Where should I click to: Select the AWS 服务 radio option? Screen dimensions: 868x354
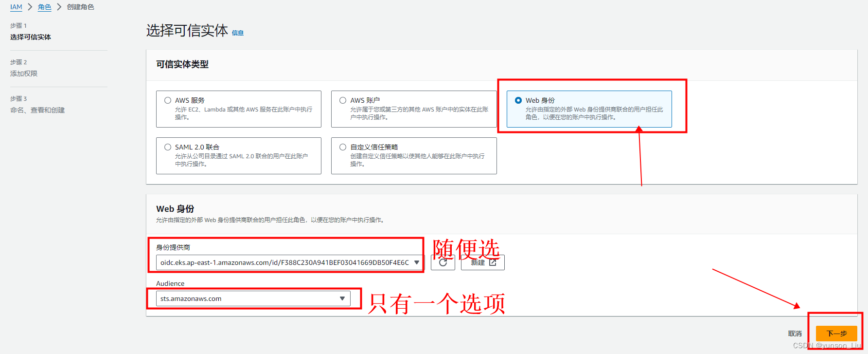(168, 100)
